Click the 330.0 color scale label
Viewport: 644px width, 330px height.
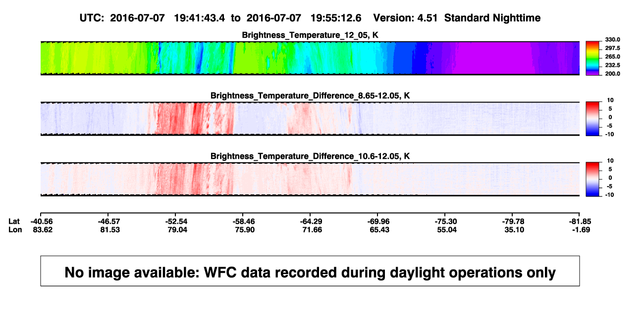613,40
